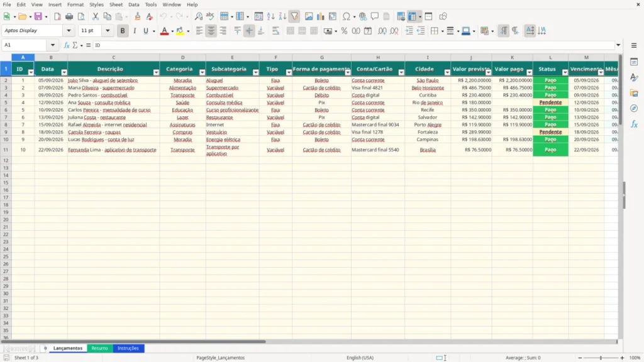The width and height of the screenshot is (644, 362).
Task: Format the cell as percent
Action: [344, 31]
